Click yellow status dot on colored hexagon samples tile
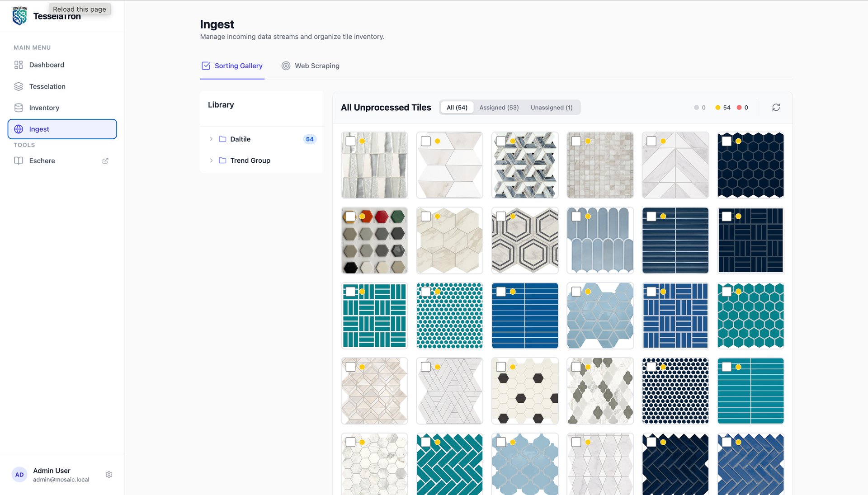The height and width of the screenshot is (495, 868). (x=362, y=217)
